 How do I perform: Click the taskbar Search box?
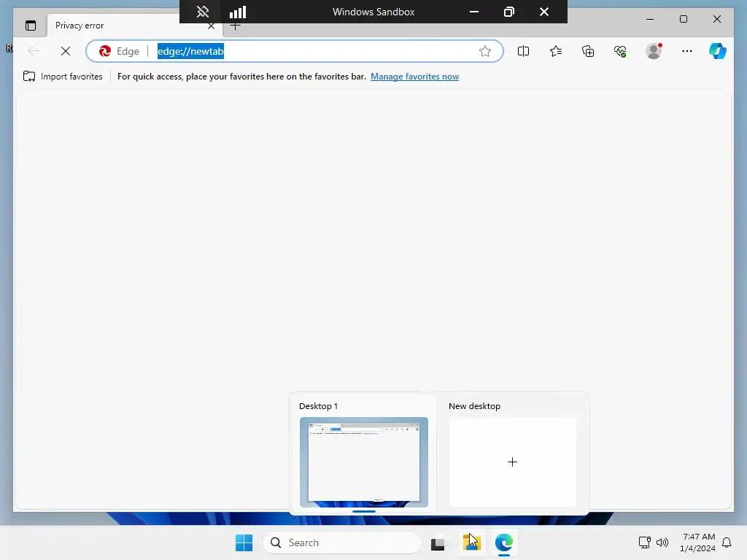coord(342,542)
